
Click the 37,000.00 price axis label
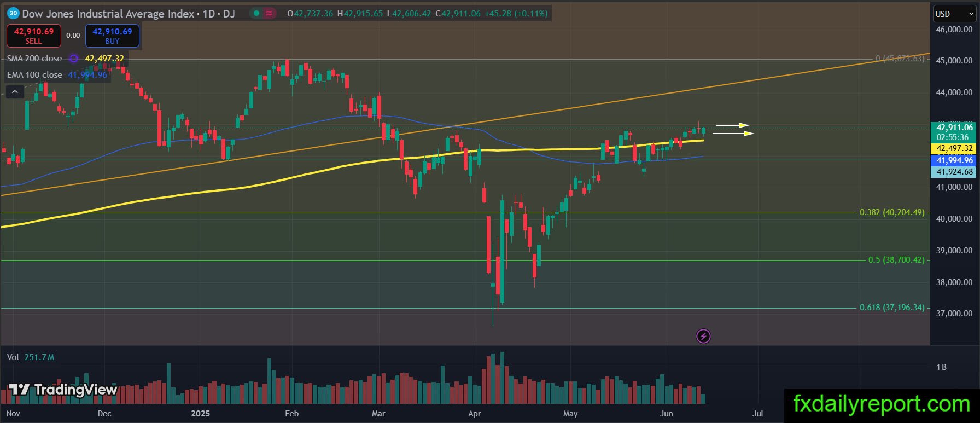click(954, 314)
